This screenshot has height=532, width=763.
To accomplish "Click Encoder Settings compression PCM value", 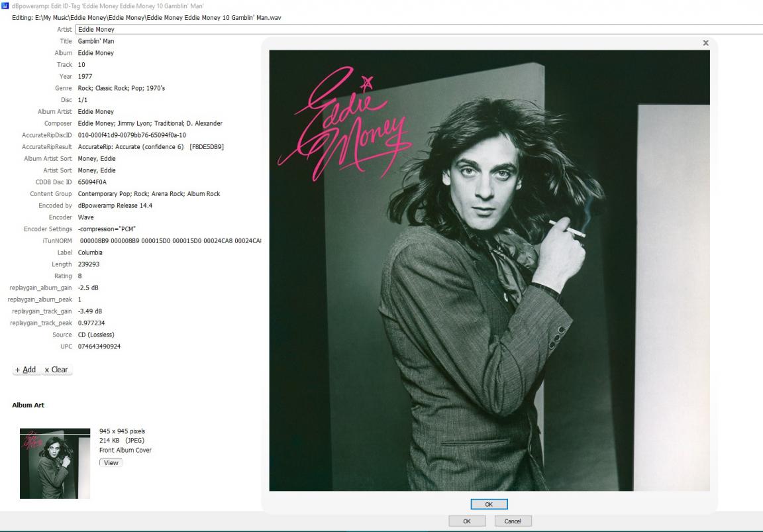I will (x=107, y=229).
